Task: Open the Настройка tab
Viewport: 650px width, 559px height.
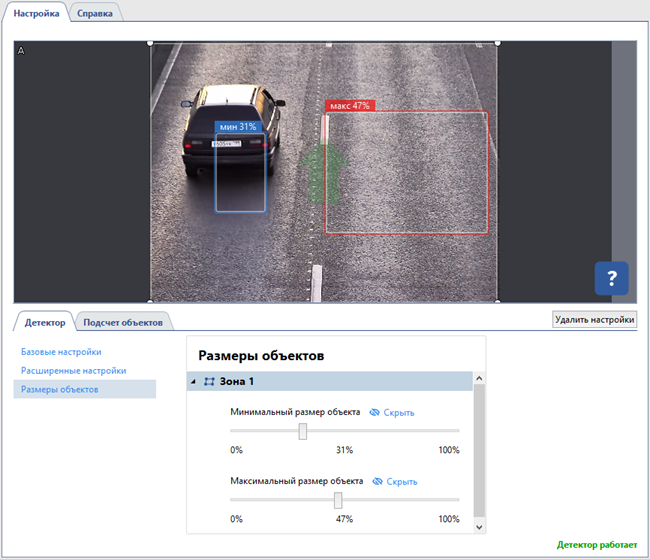Action: coord(36,13)
